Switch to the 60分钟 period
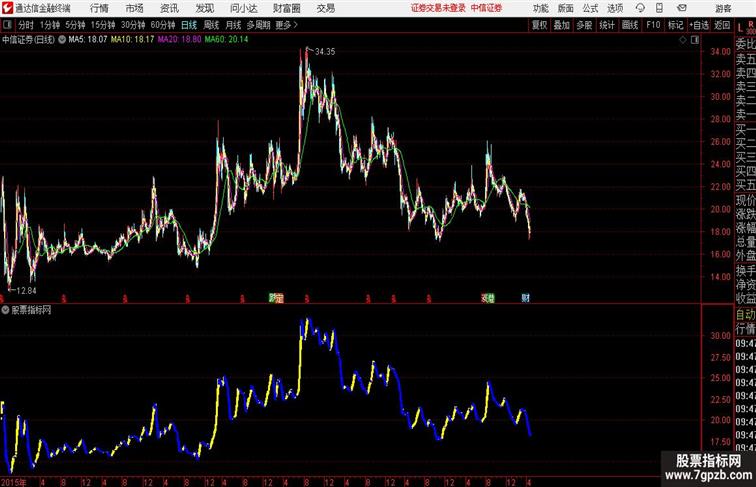The width and height of the screenshot is (756, 487). [163, 25]
